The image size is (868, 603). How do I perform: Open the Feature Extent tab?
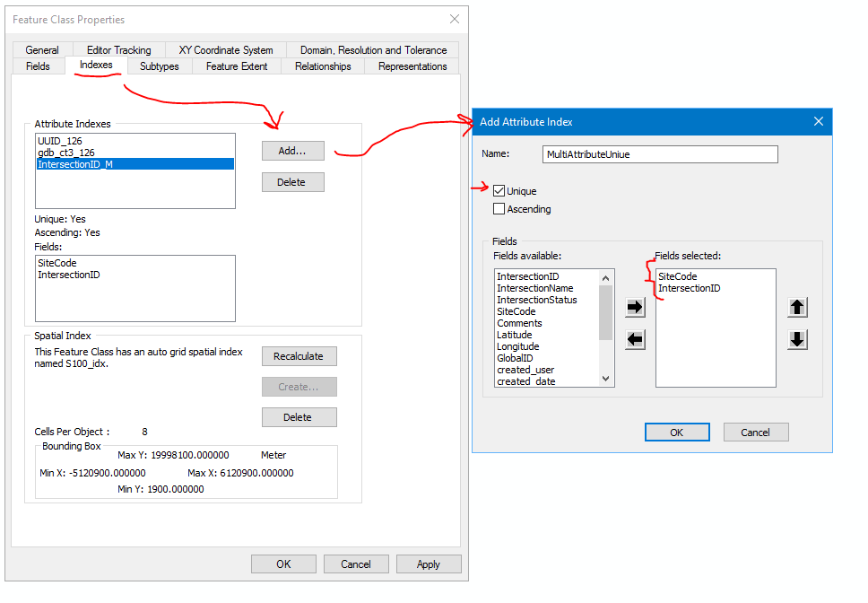(x=236, y=66)
